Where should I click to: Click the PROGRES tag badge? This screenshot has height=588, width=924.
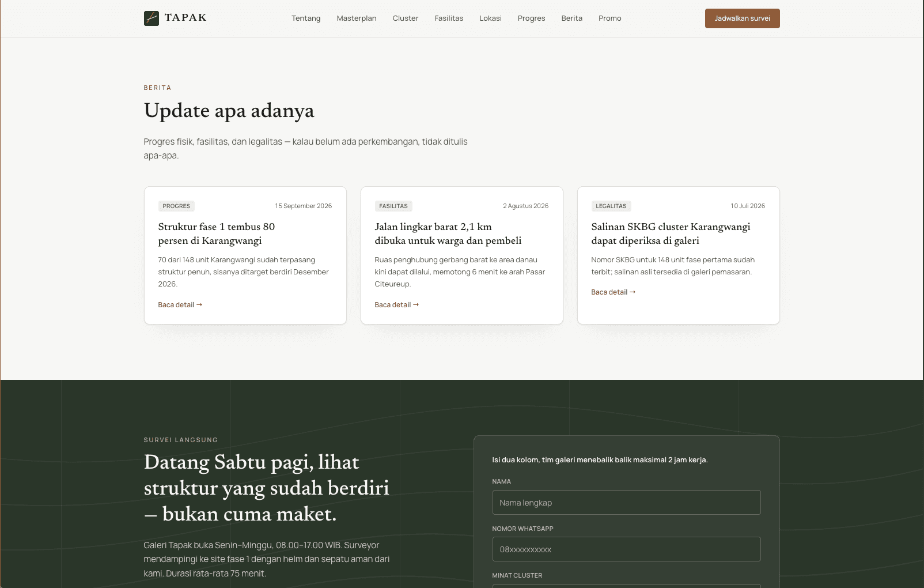point(176,206)
